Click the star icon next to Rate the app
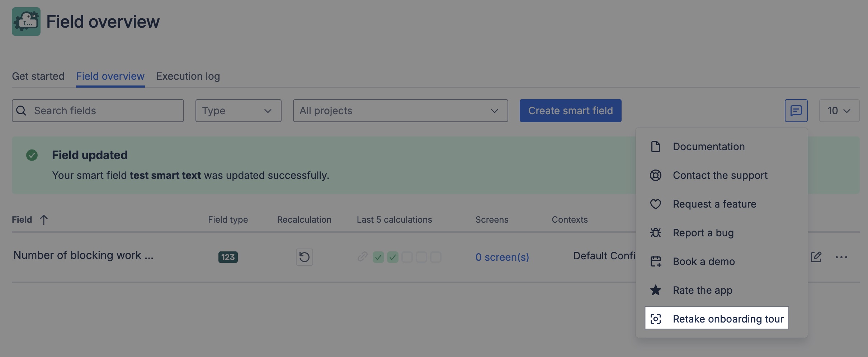Screen dimensions: 868x357 [x=656, y=290]
